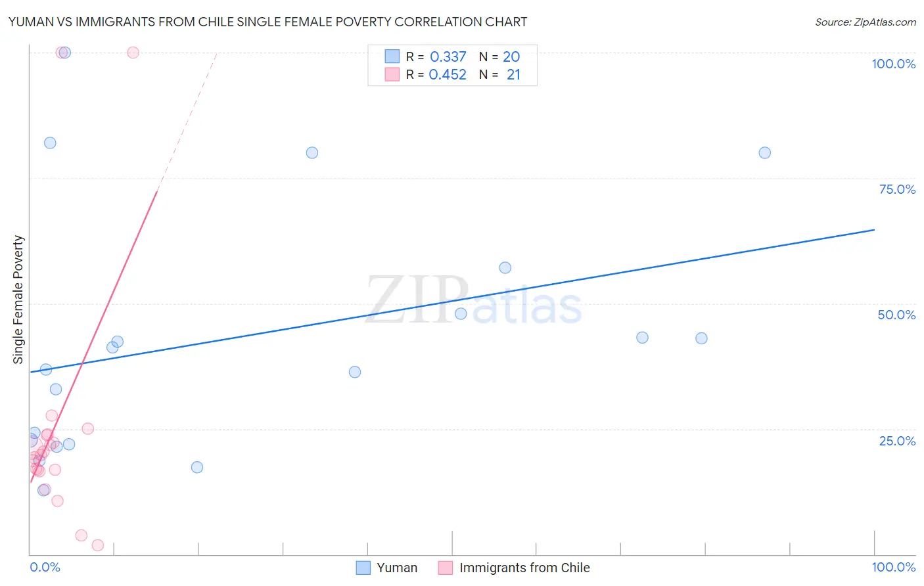Viewport: 924px width, 586px height.
Task: Click the pink Immigrants from Chile legend swatch
Action: point(446,568)
